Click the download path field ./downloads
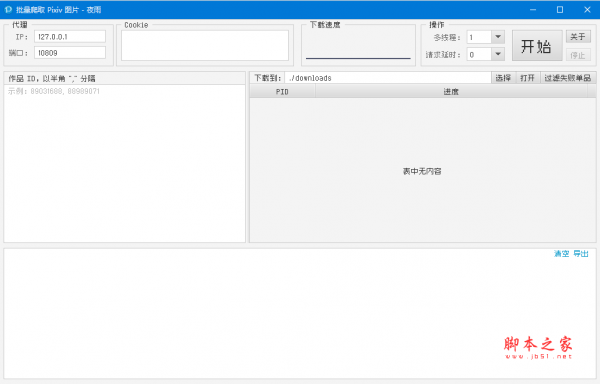This screenshot has width=600, height=384. (x=388, y=78)
